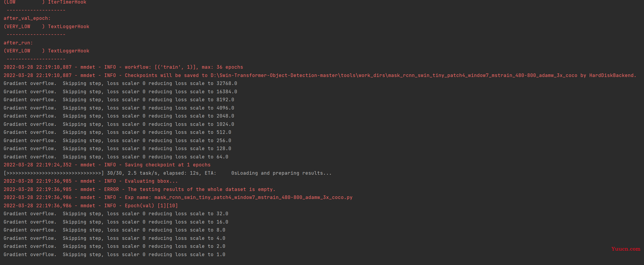Click the loss scale 16.0 line

[116, 222]
